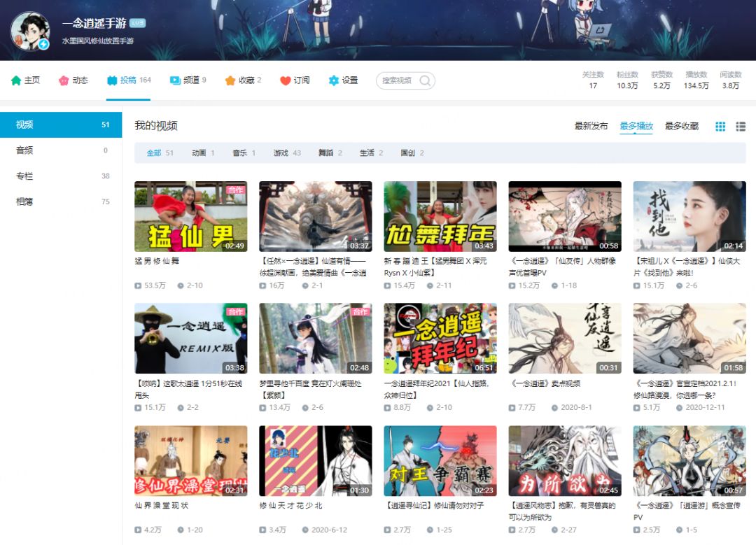Filter videos by 游戏 category
Image resolution: width=756 pixels, height=545 pixels.
(281, 153)
